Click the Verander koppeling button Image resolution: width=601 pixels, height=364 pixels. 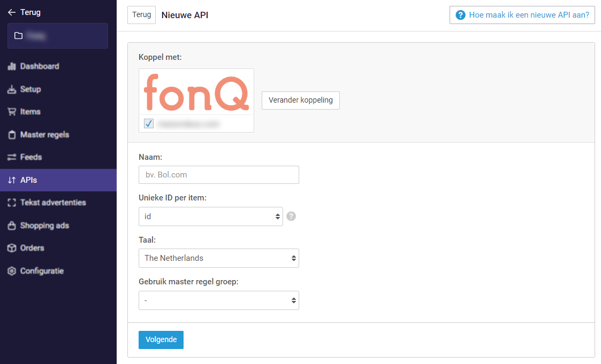300,100
